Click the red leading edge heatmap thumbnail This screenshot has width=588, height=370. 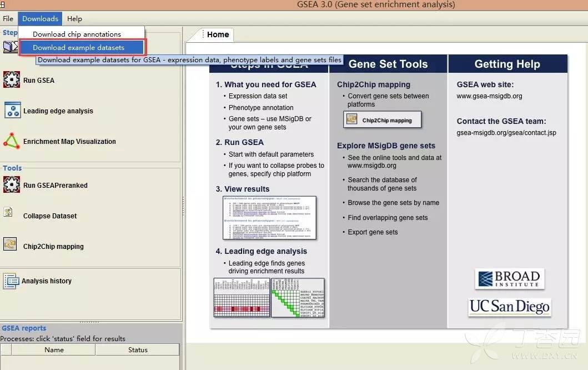pos(242,298)
